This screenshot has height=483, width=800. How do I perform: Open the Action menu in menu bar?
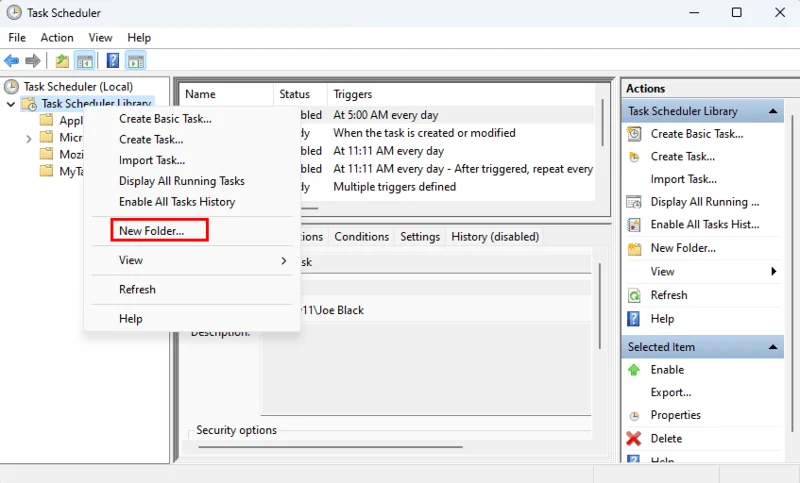57,37
